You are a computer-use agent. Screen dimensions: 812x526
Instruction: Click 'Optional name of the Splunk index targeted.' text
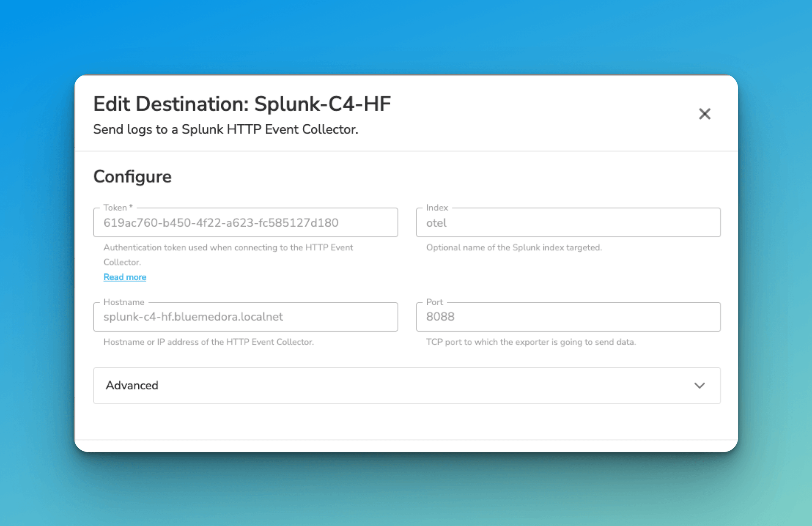click(x=514, y=247)
